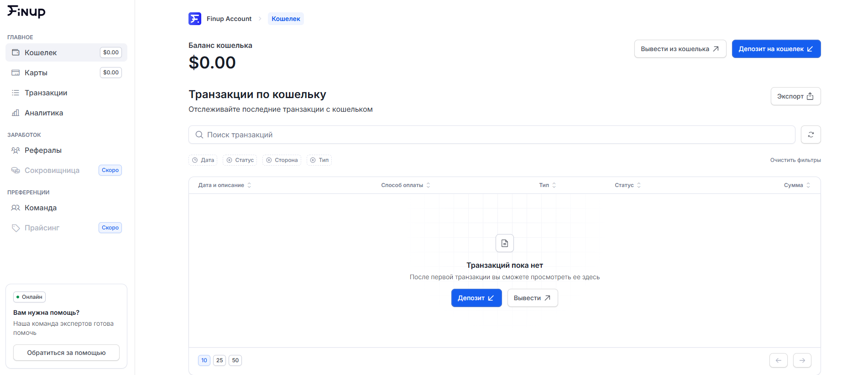The width and height of the screenshot is (868, 375).
Task: Expand the Статус filter
Action: pyautogui.click(x=240, y=160)
